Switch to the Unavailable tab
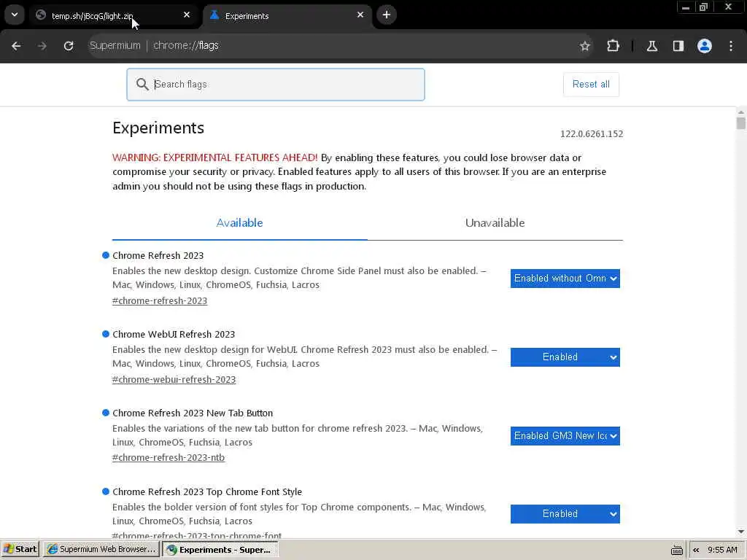The width and height of the screenshot is (747, 560). 495,223
